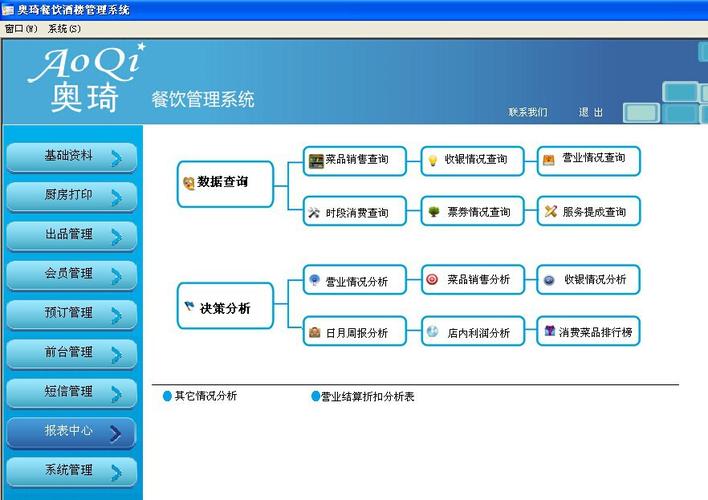
Task: Click the 联系我们 link
Action: tap(528, 112)
